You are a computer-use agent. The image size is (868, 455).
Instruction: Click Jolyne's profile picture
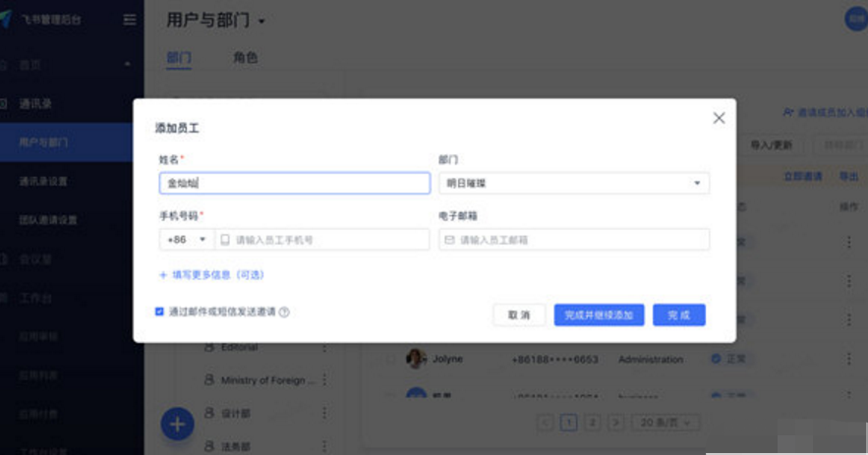pyautogui.click(x=416, y=359)
